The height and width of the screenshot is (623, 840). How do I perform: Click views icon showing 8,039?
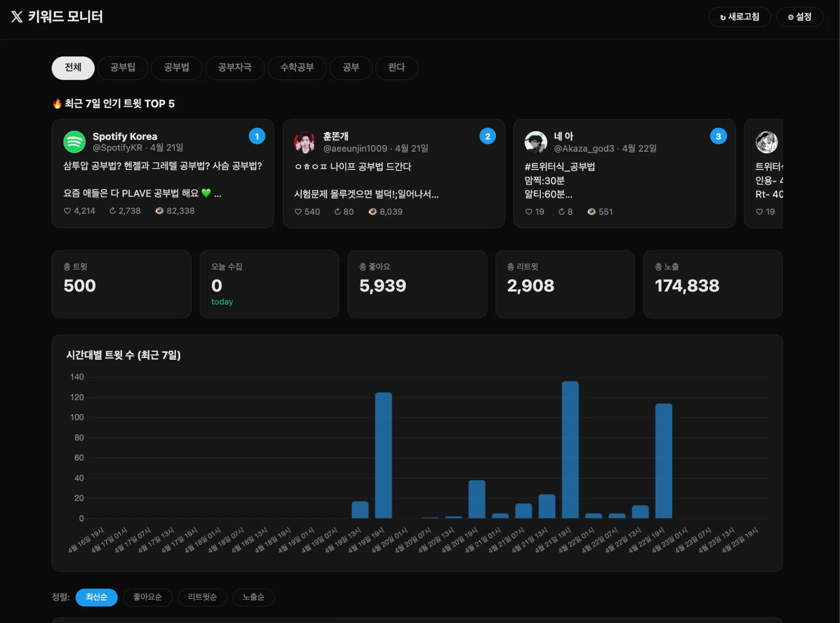[x=372, y=212]
